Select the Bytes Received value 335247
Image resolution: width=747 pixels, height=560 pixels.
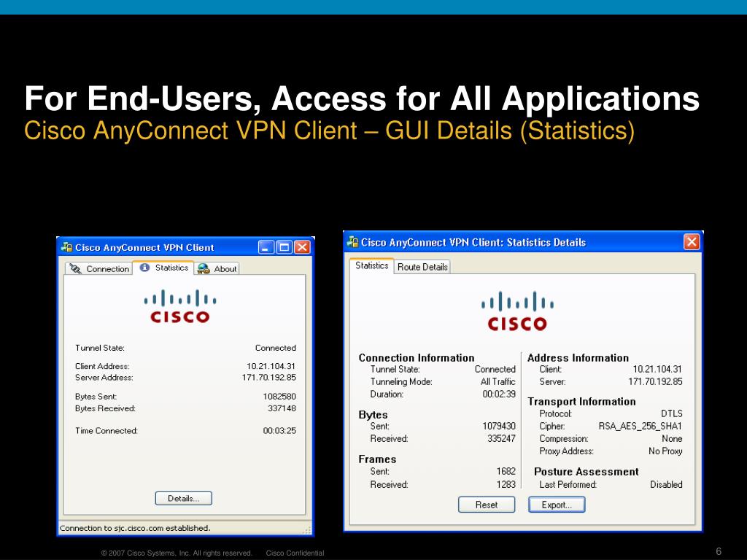501,438
